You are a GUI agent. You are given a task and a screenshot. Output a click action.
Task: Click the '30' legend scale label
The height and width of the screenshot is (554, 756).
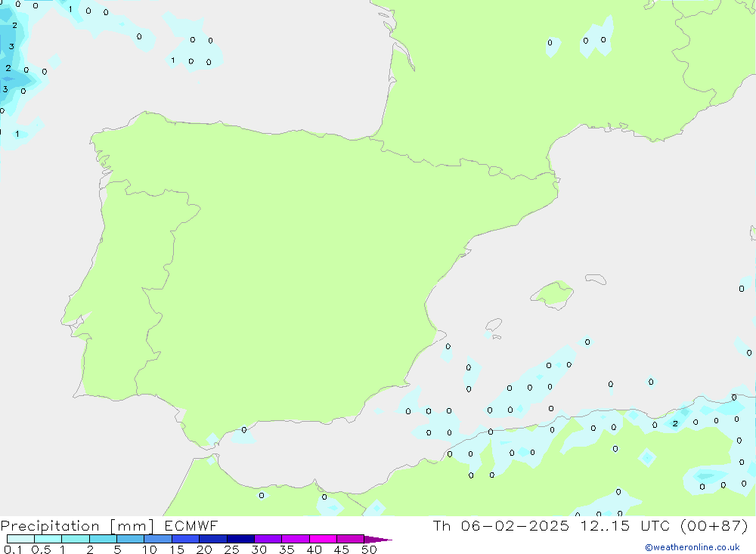click(x=259, y=549)
